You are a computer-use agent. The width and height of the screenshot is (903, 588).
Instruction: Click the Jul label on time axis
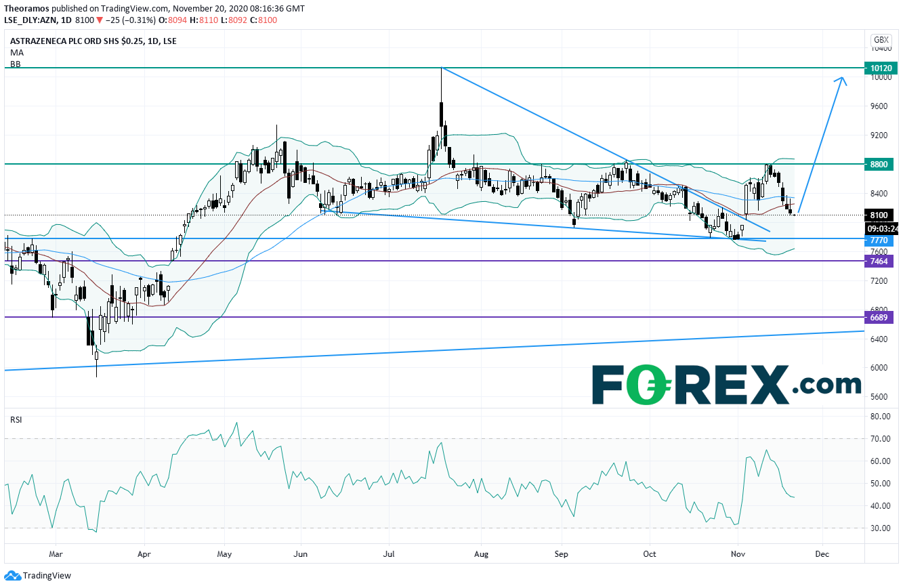coord(389,553)
